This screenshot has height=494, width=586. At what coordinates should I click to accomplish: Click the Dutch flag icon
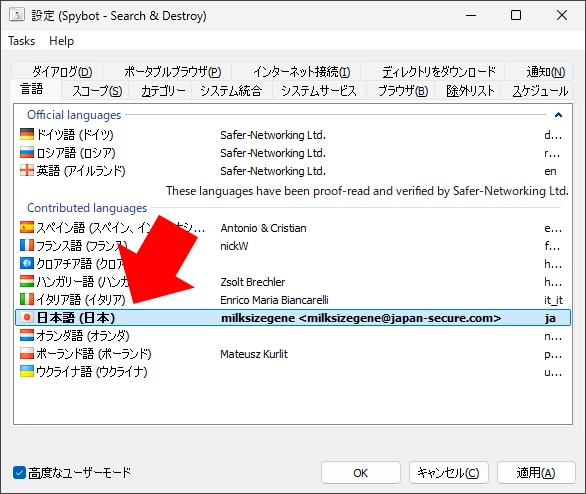[x=27, y=336]
